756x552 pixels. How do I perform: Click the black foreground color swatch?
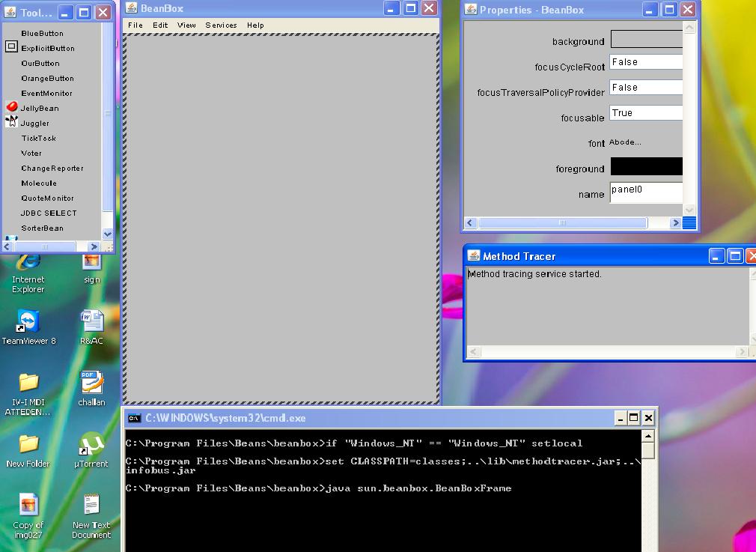click(x=646, y=166)
